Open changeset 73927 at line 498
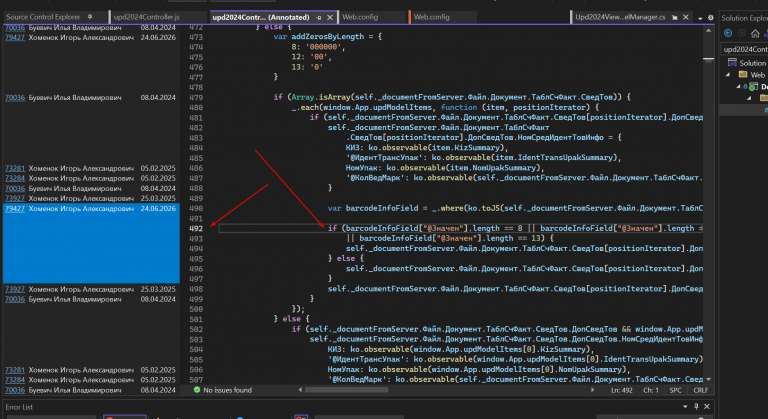 (x=15, y=289)
